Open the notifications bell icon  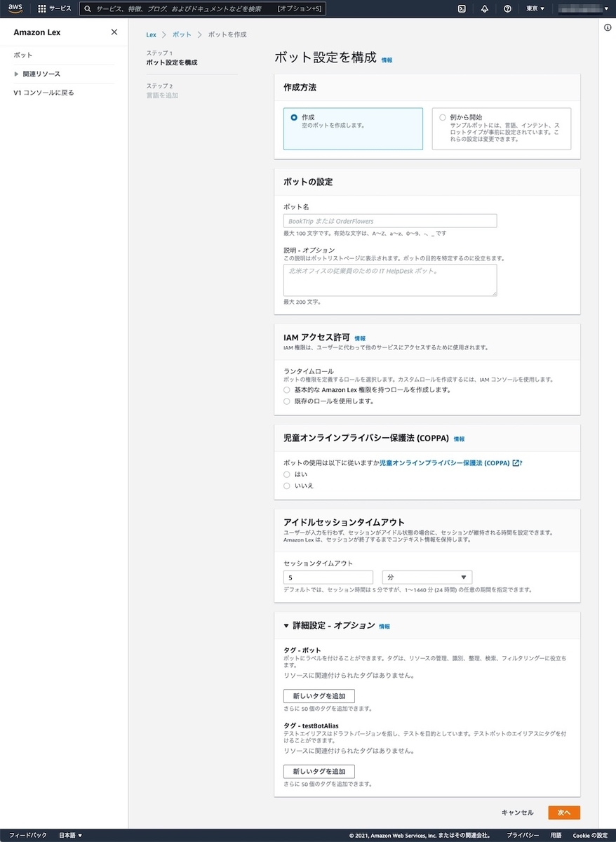click(x=485, y=8)
